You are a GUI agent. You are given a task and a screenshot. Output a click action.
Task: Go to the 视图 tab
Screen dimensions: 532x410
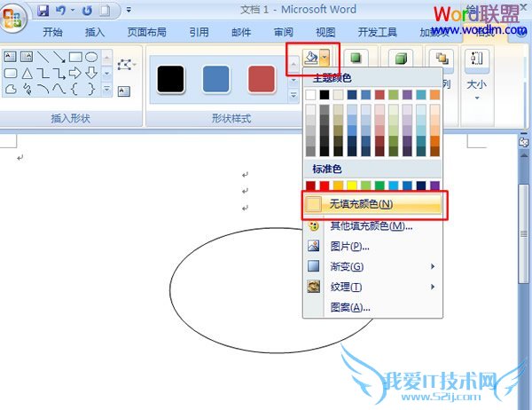(x=325, y=32)
